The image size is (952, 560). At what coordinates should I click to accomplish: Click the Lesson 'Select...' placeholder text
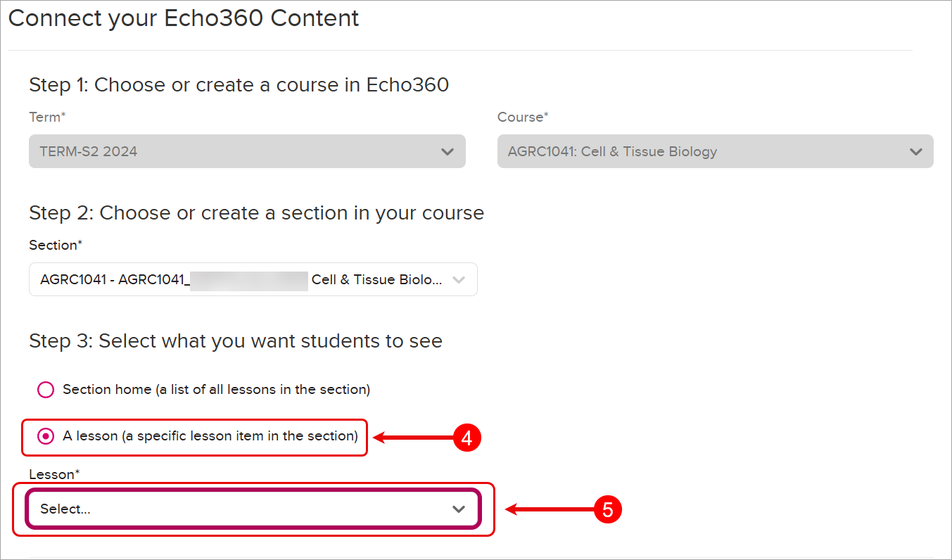click(x=65, y=509)
